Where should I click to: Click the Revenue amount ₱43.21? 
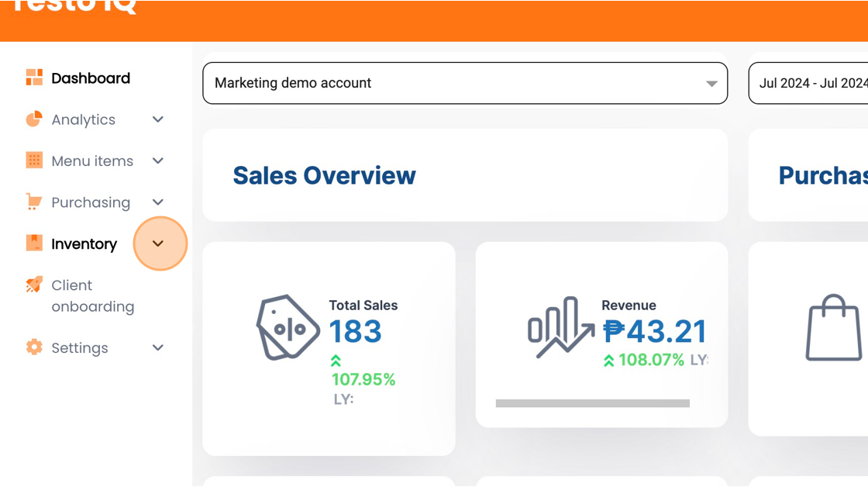tap(655, 331)
